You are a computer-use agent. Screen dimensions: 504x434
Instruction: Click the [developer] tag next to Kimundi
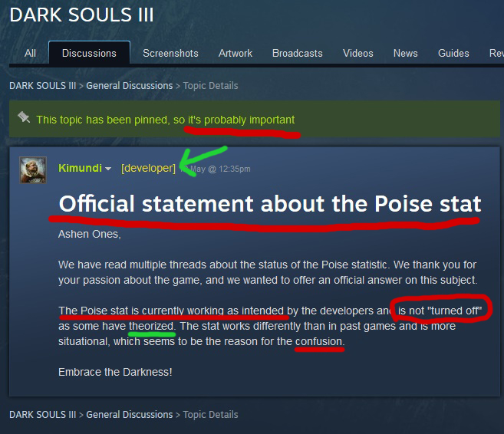148,168
